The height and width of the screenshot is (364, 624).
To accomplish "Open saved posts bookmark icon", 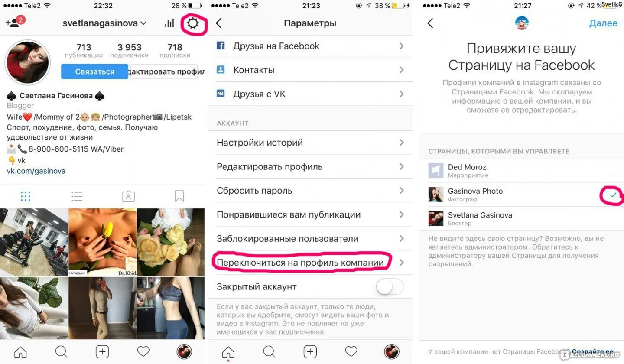I will click(179, 197).
